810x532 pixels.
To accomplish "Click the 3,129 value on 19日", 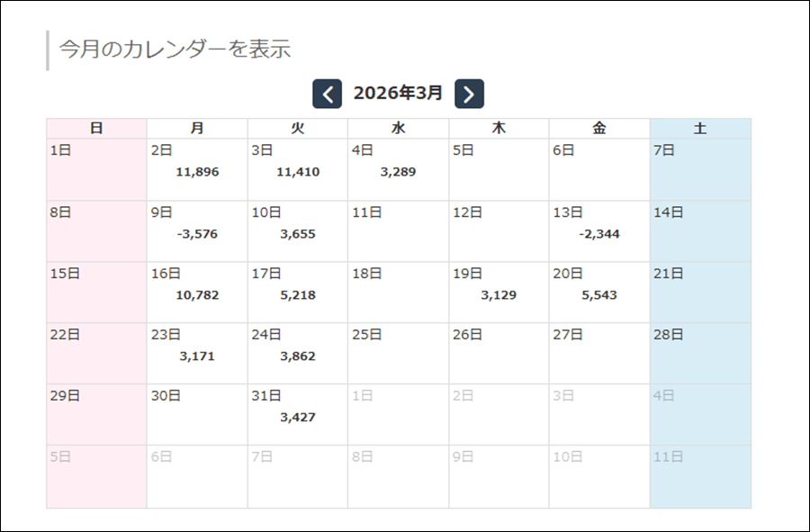I will coord(499,295).
